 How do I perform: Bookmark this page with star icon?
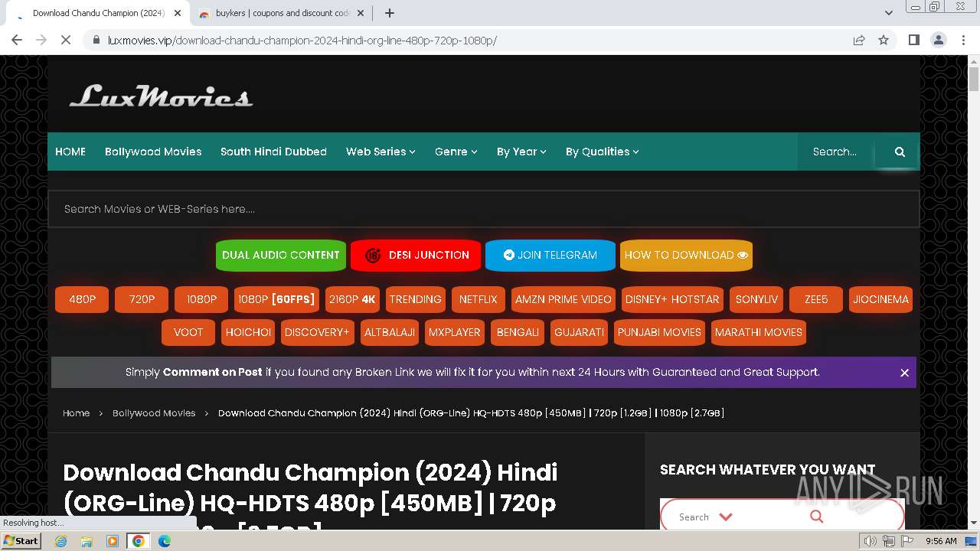point(884,40)
